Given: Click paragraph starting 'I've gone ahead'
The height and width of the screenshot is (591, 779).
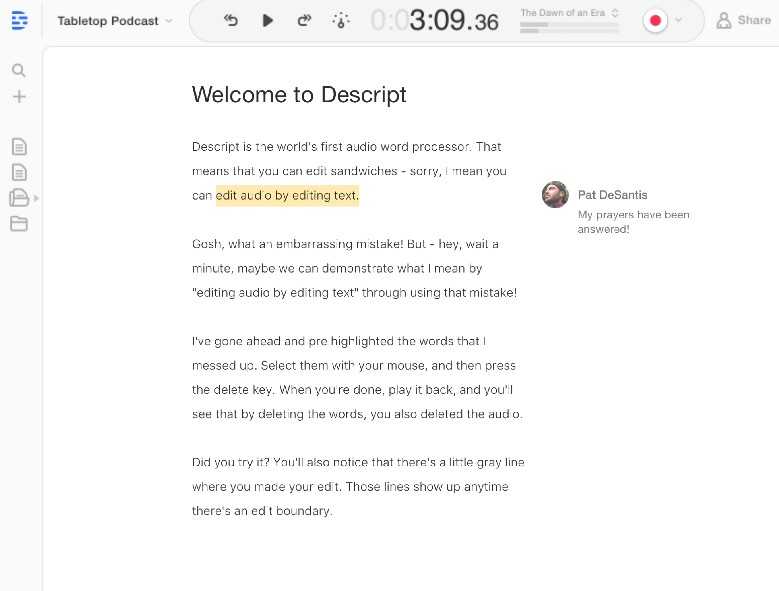Looking at the screenshot, I should (357, 377).
